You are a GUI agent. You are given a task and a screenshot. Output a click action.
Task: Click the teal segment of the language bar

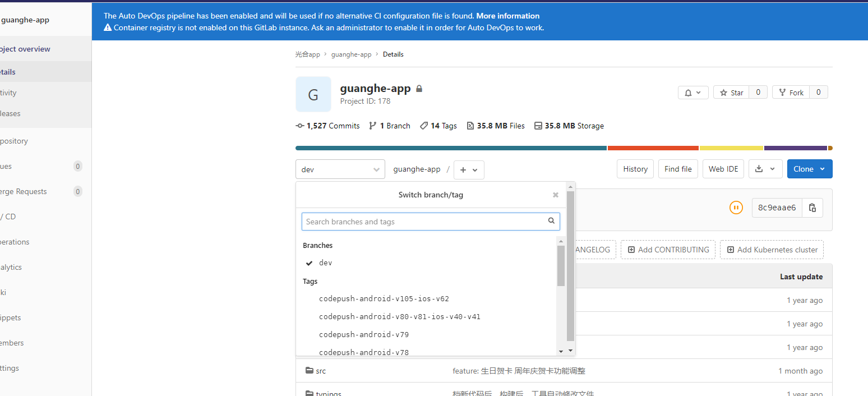point(449,148)
